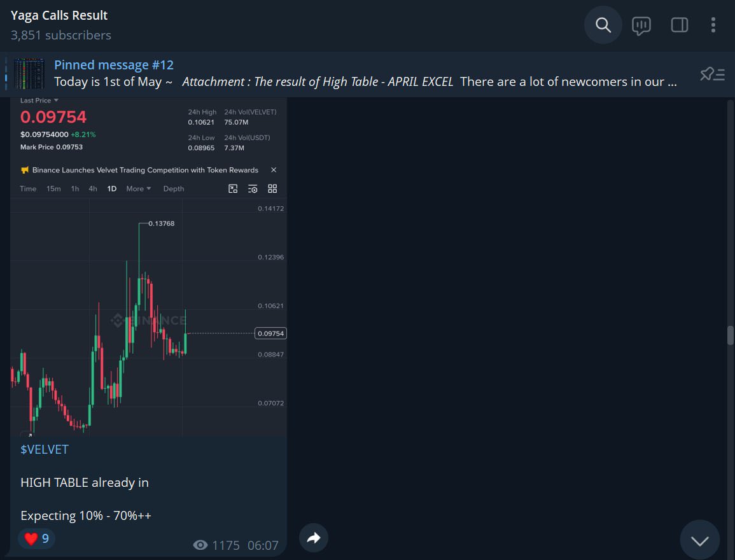
Task: Open the three-dot more options menu
Action: [x=713, y=25]
